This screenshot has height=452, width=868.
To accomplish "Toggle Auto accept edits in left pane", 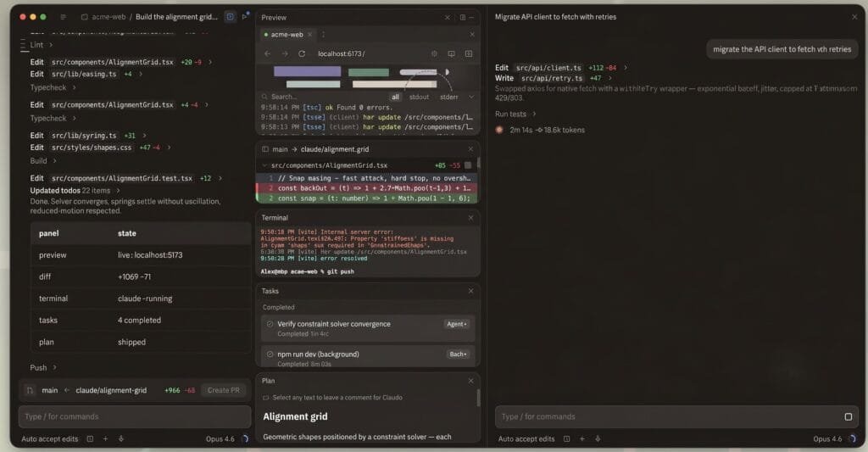I will pyautogui.click(x=50, y=438).
